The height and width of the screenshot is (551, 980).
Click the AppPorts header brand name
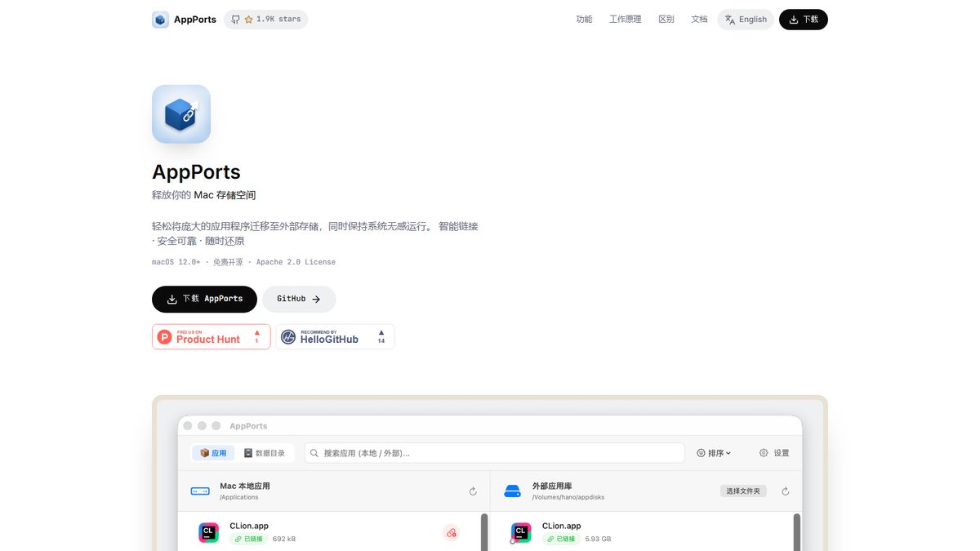195,20
